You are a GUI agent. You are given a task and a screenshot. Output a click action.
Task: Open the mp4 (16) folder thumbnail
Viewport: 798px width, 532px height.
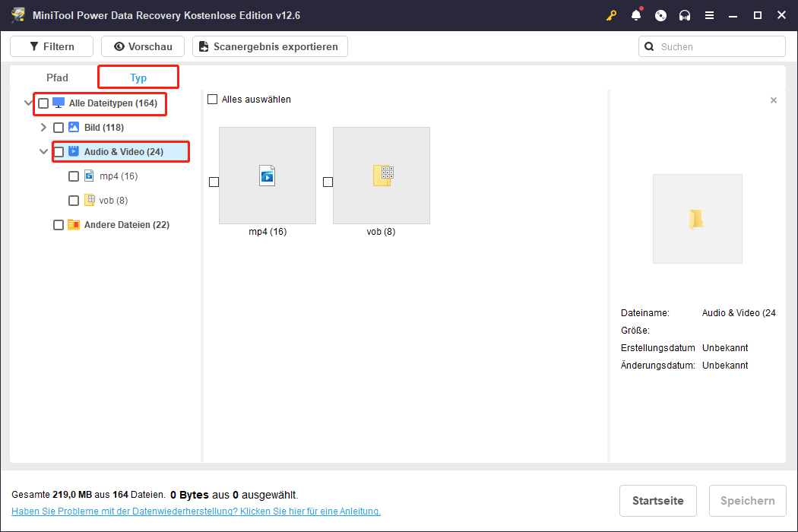(x=268, y=176)
